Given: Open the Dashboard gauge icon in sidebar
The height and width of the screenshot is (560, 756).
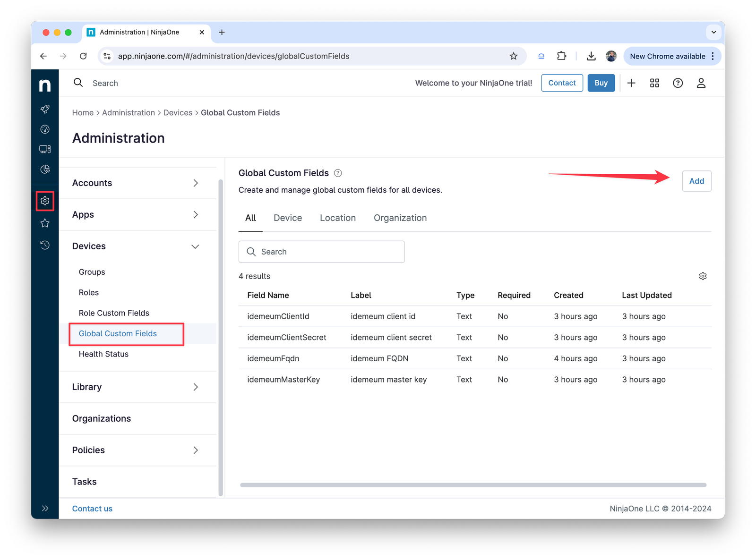Looking at the screenshot, I should tap(45, 129).
